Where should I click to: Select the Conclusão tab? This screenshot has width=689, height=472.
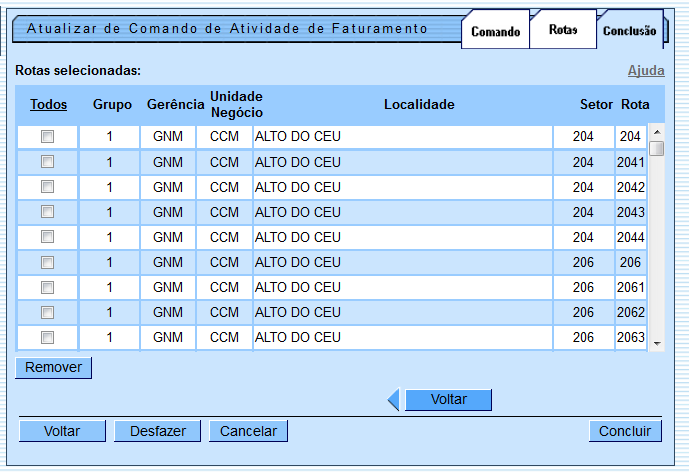629,32
